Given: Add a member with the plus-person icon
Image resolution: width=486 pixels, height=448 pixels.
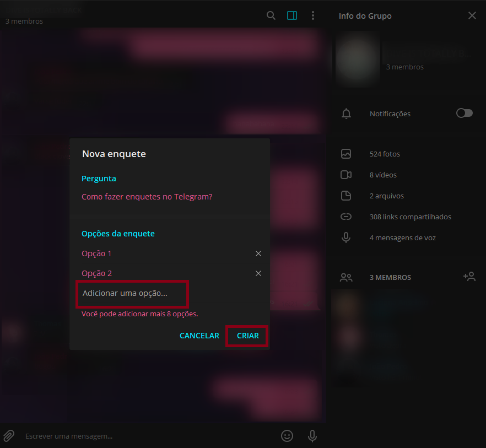Looking at the screenshot, I should click(469, 276).
